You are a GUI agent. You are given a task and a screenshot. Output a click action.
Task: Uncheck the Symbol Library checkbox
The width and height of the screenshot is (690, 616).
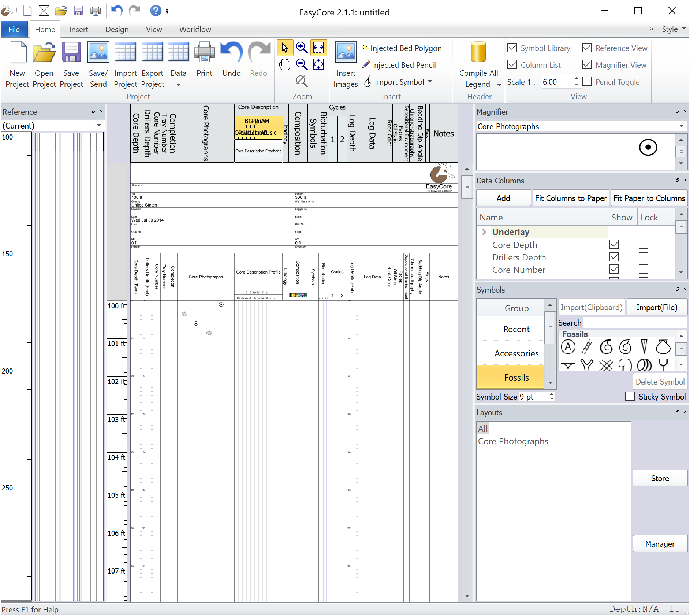tap(512, 48)
